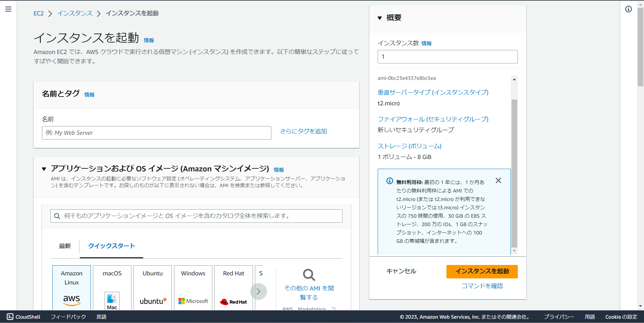644x323 pixels.
Task: Click コマンドを確認 link
Action: pyautogui.click(x=482, y=286)
